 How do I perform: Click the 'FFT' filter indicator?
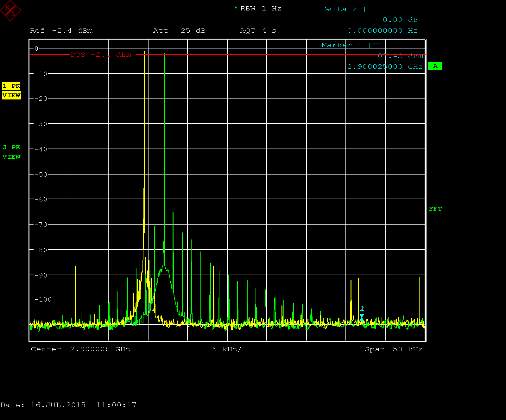click(435, 209)
